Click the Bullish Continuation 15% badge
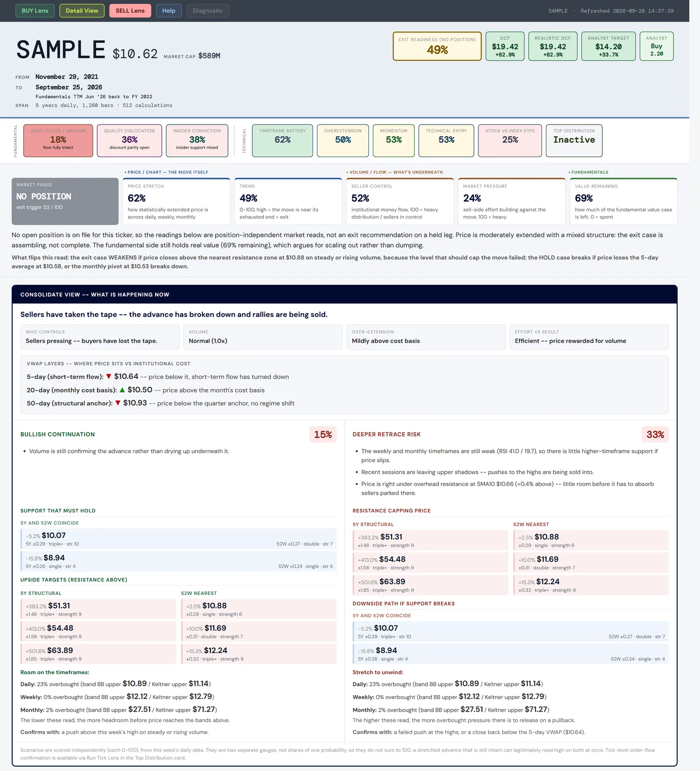 pyautogui.click(x=323, y=434)
